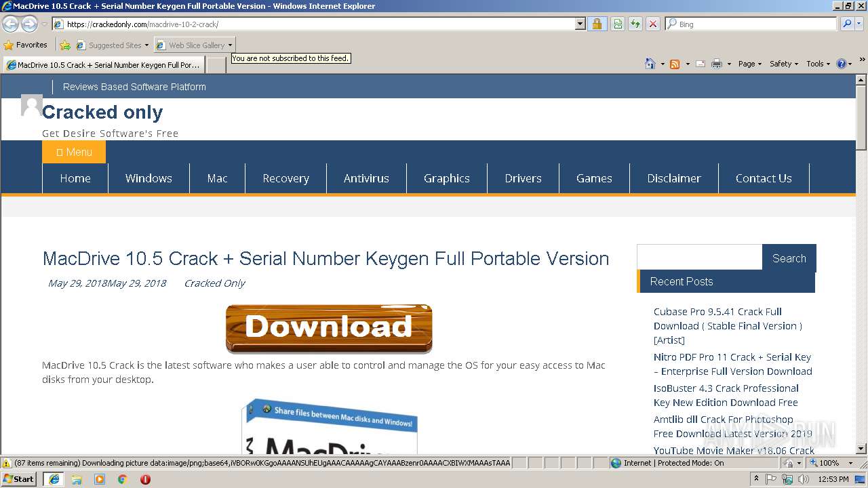
Task: Add to Favorites bar icon
Action: point(65,45)
